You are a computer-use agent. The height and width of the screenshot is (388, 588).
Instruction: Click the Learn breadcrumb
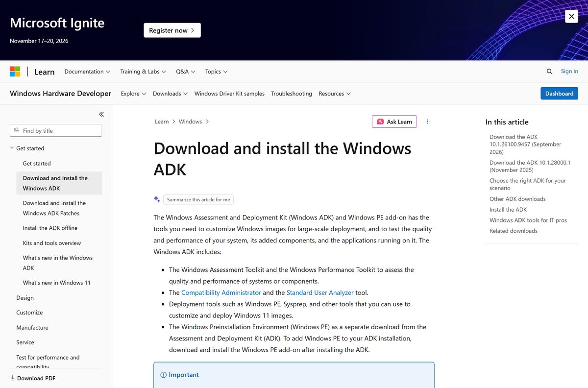point(162,121)
